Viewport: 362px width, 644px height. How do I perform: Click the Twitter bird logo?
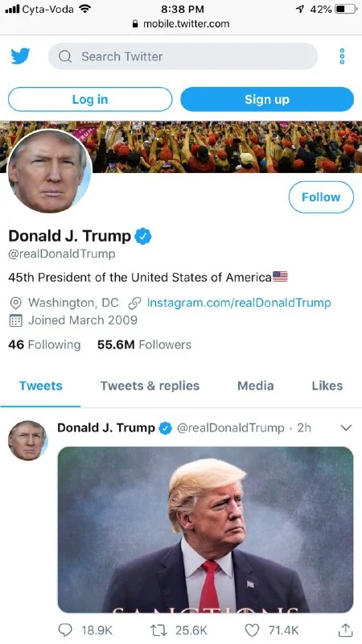click(20, 56)
